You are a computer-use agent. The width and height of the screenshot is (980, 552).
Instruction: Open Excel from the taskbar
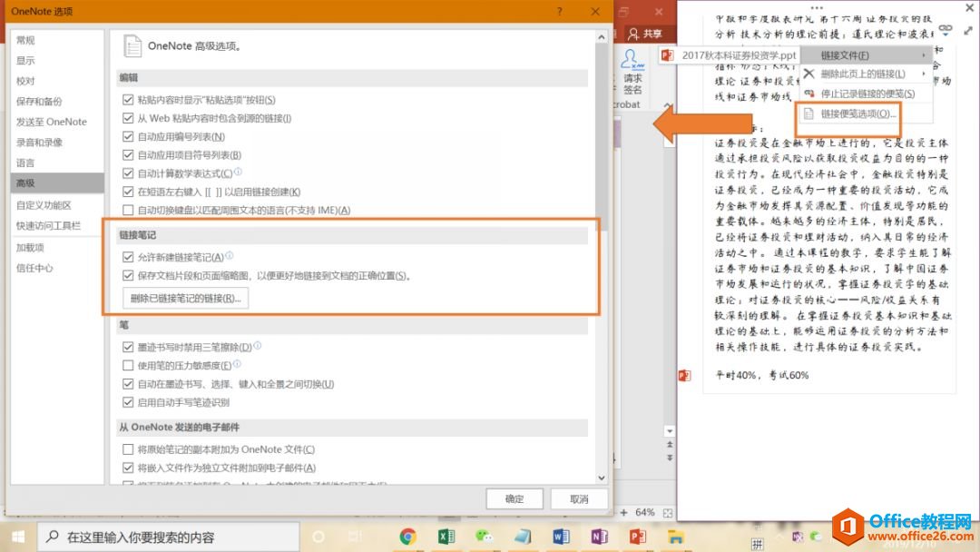click(x=446, y=537)
